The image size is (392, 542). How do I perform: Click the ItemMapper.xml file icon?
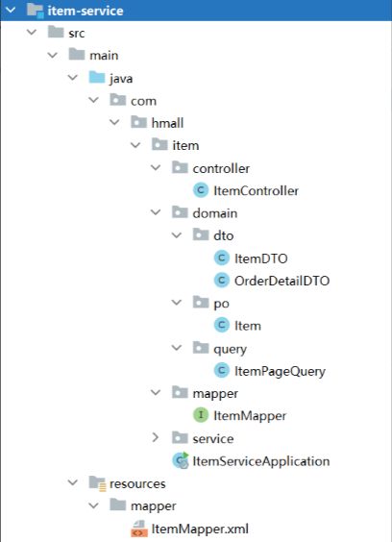(139, 529)
